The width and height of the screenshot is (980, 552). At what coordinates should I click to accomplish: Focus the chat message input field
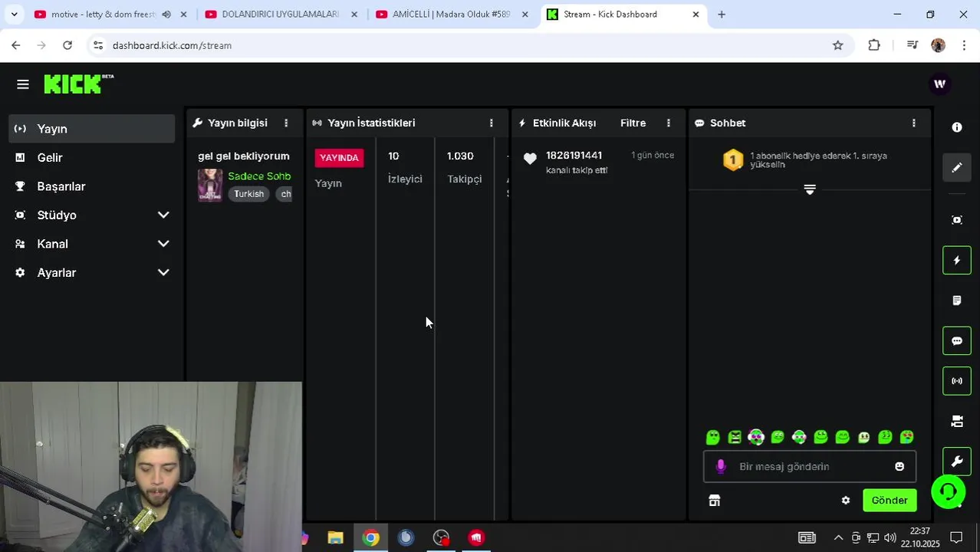pos(809,466)
